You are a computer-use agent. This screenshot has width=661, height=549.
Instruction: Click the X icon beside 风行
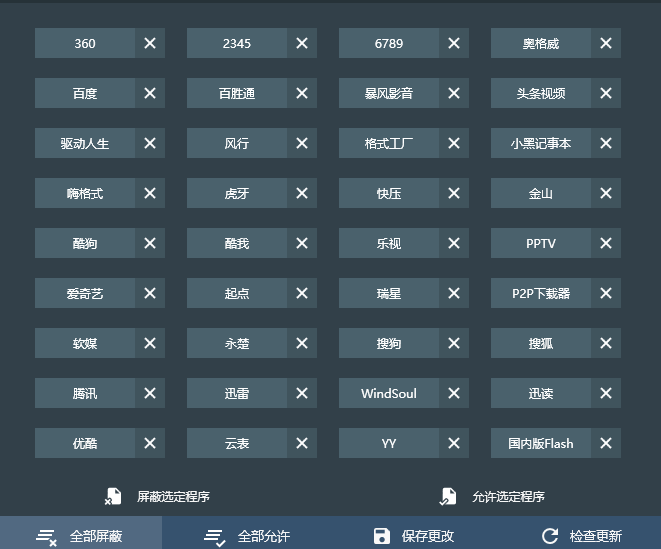click(x=302, y=143)
